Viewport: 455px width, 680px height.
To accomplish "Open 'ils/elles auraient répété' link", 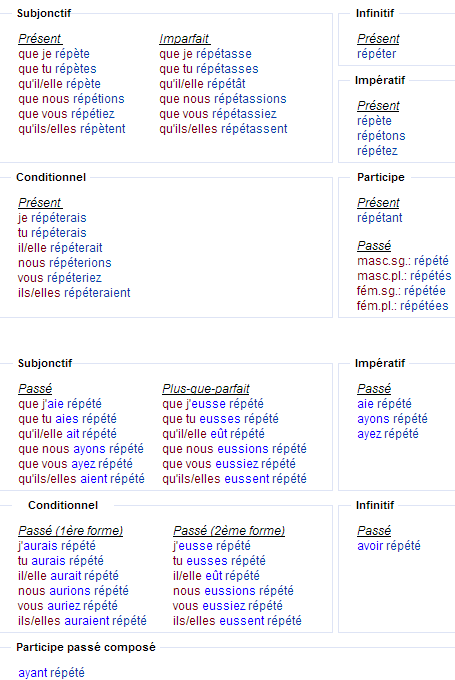I will [x=82, y=621].
